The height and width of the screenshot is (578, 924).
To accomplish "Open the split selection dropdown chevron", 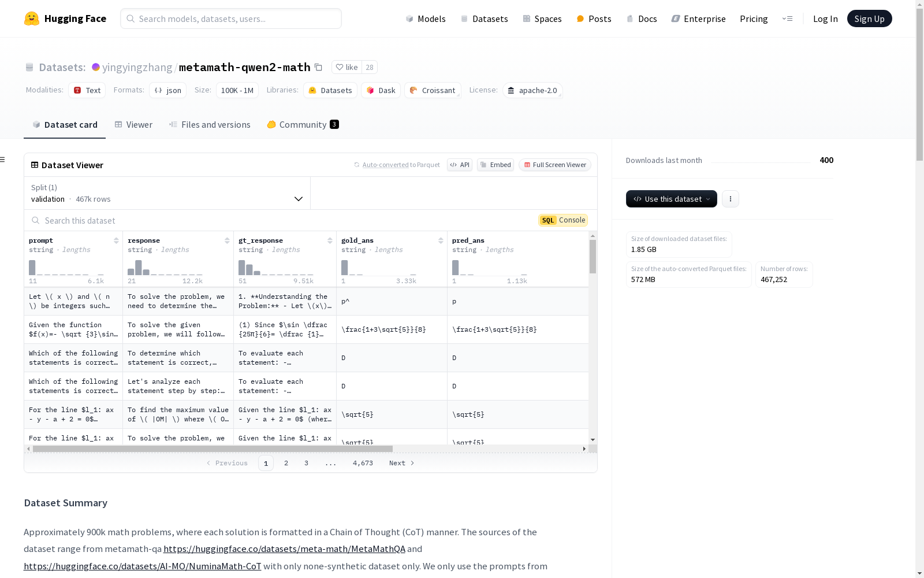I will [x=299, y=199].
